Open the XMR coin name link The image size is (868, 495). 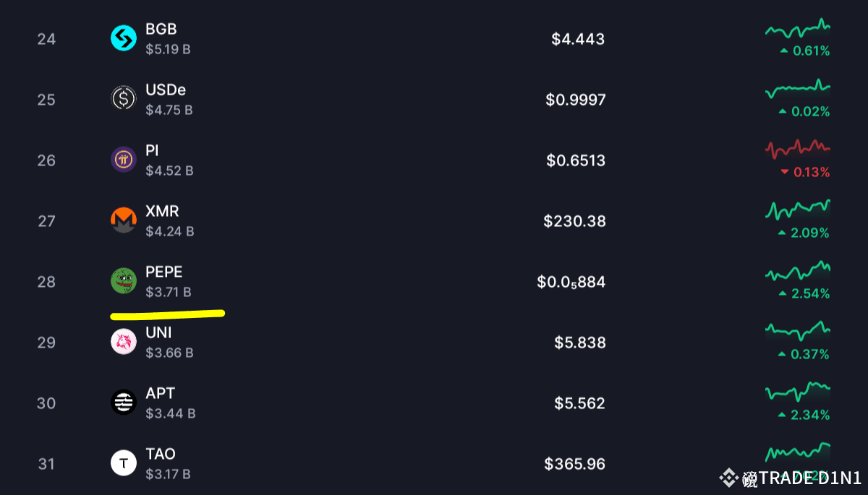[x=162, y=212]
